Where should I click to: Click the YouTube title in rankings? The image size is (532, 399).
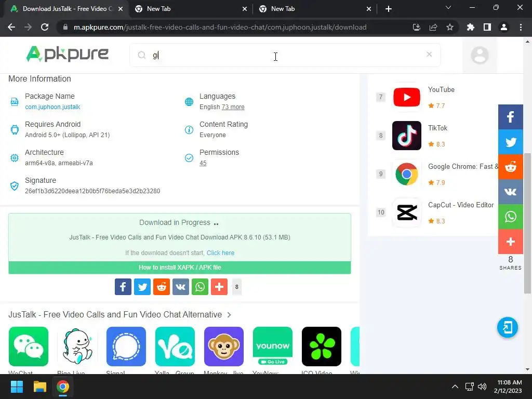point(441,89)
